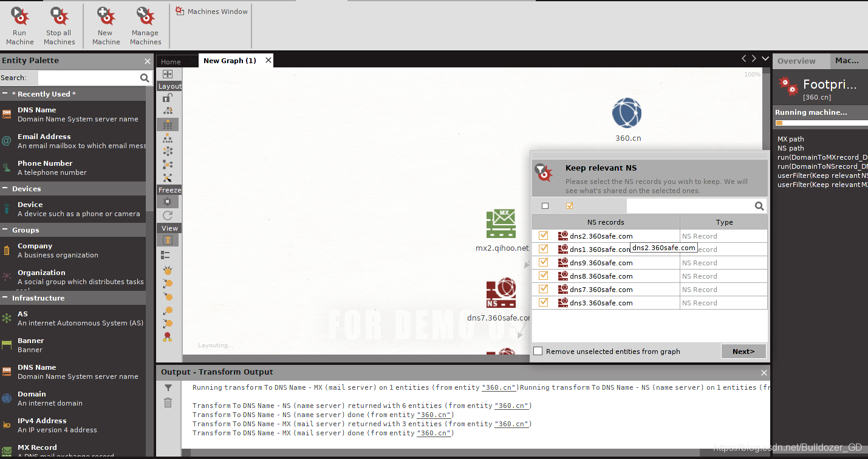Screen dimensions: 868x459
Task: Click the Entity Palette search field
Action: [89, 78]
